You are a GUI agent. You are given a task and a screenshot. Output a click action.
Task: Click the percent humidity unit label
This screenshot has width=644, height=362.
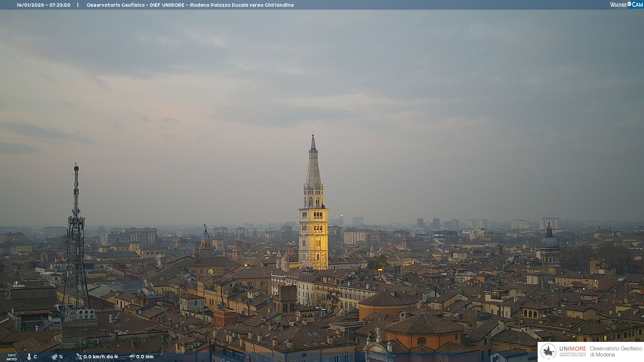pos(61,357)
